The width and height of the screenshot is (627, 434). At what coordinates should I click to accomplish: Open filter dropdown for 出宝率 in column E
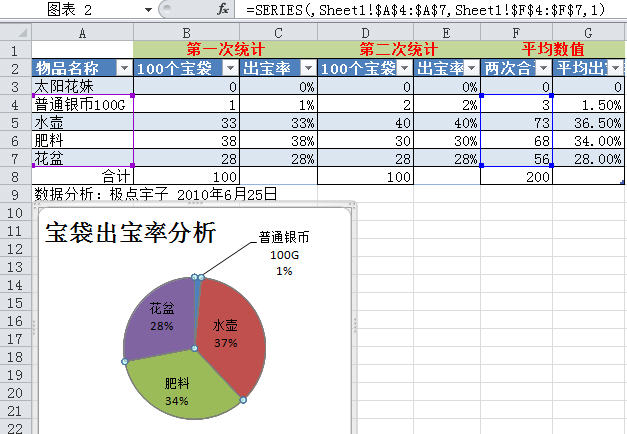471,68
